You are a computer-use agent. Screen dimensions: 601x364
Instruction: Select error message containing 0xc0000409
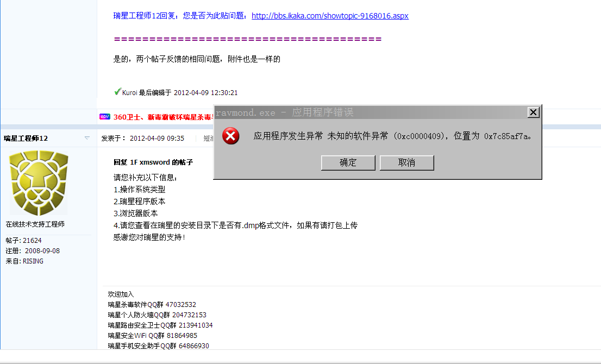click(x=392, y=136)
